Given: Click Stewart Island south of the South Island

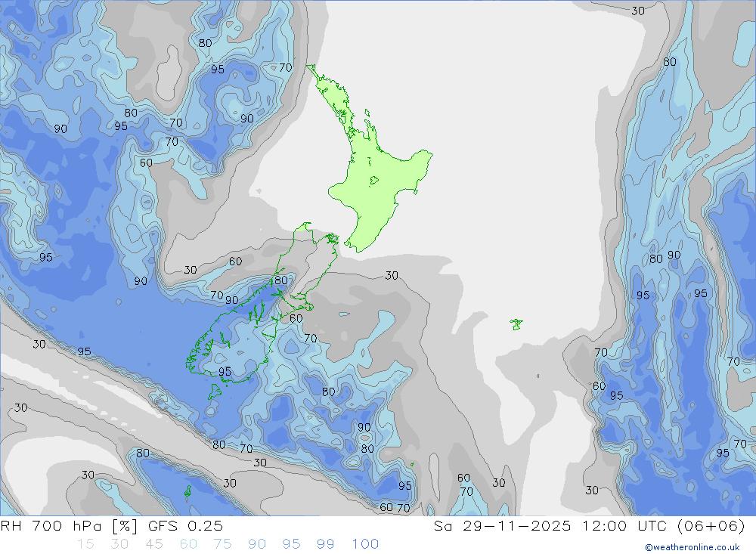Looking at the screenshot, I should pyautogui.click(x=215, y=392).
